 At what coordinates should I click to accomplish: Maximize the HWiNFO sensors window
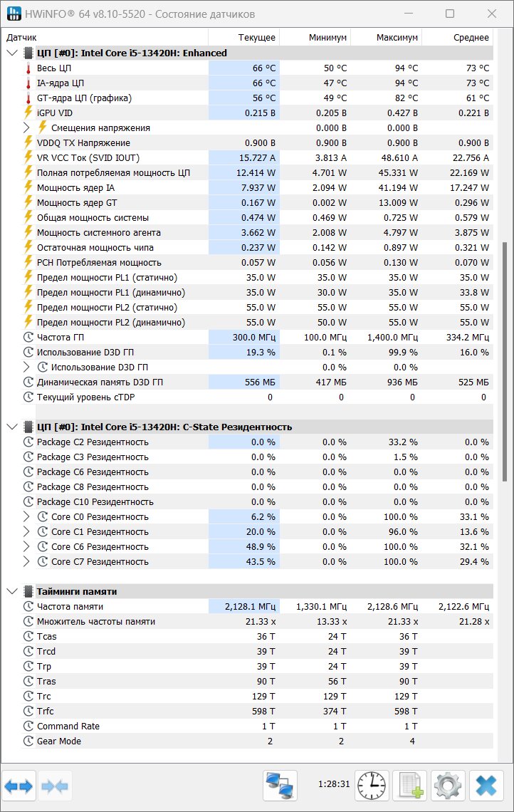coord(450,14)
